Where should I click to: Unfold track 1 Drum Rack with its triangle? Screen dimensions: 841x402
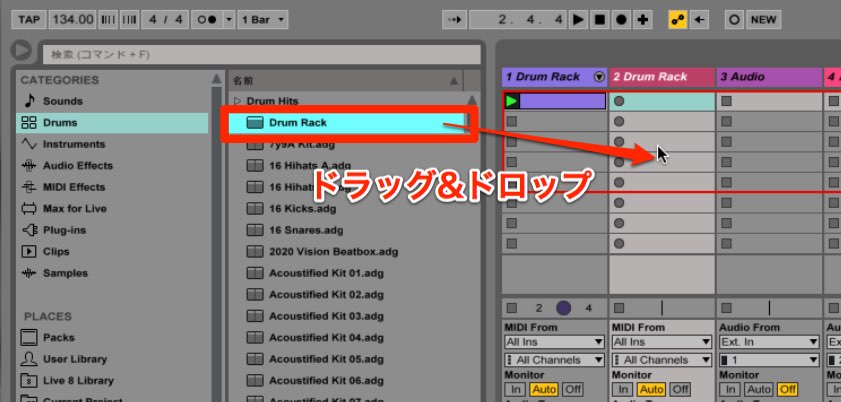(x=599, y=77)
